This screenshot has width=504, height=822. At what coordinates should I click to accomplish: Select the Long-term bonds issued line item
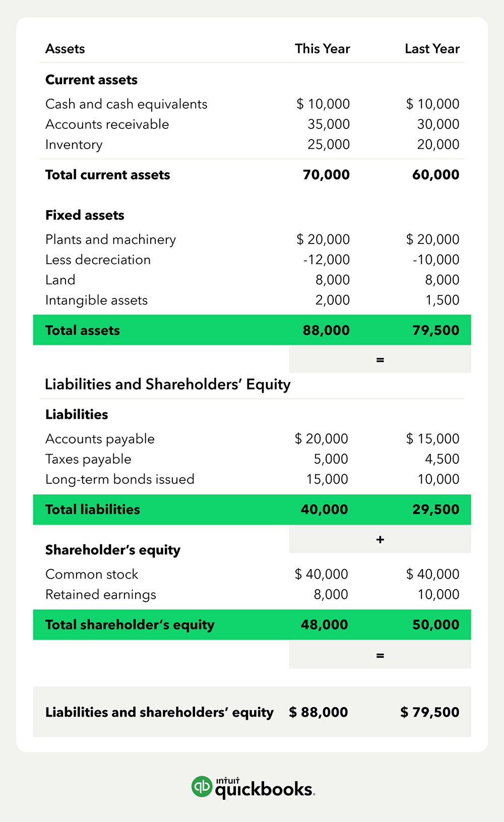click(119, 479)
